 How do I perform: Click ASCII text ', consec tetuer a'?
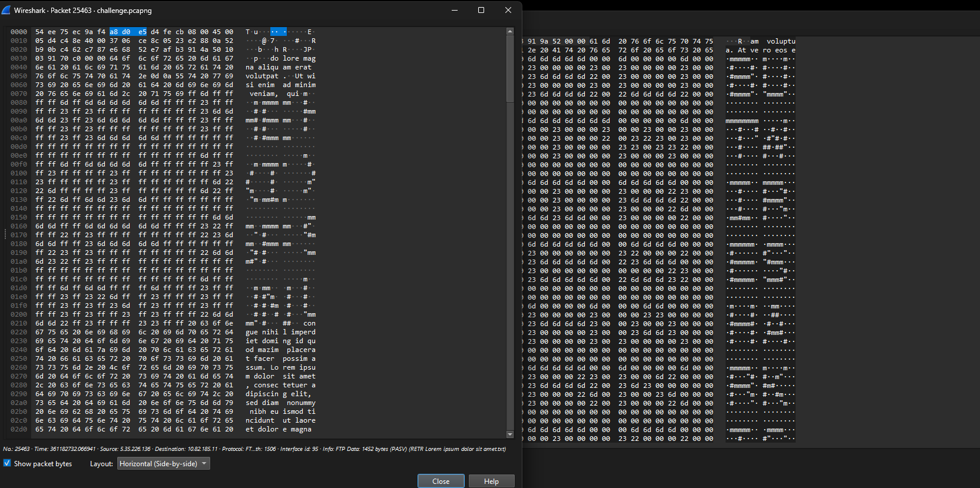coord(280,385)
